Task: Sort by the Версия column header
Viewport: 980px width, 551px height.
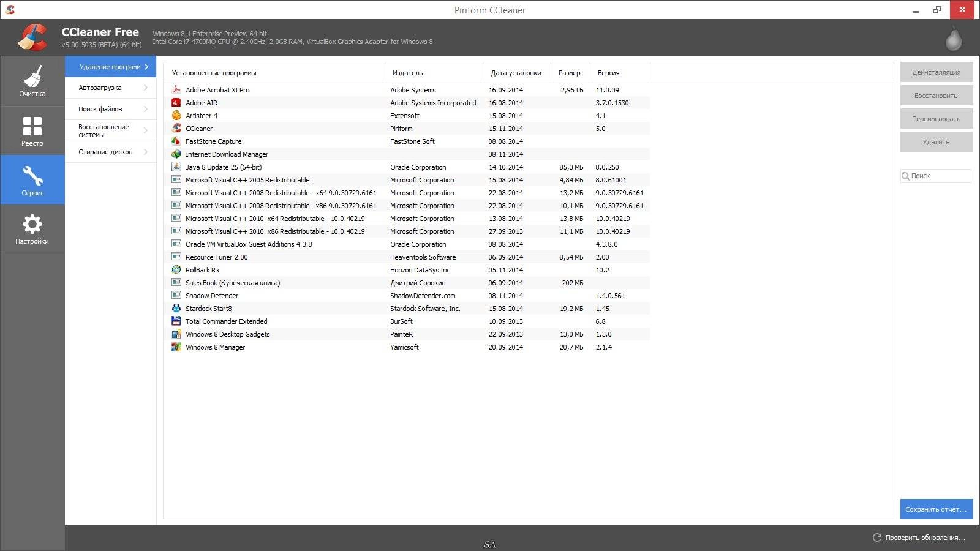Action: (620, 73)
